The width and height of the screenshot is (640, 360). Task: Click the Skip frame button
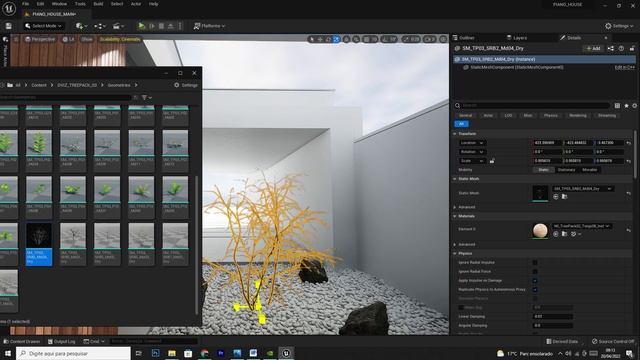point(152,26)
